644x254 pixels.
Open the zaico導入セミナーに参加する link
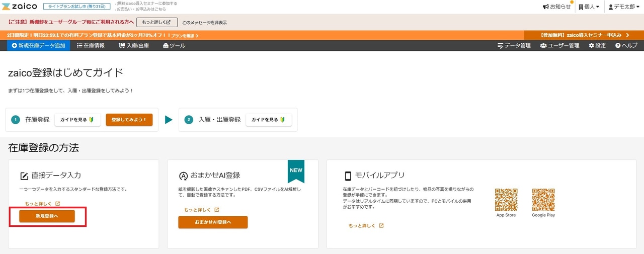[146, 4]
